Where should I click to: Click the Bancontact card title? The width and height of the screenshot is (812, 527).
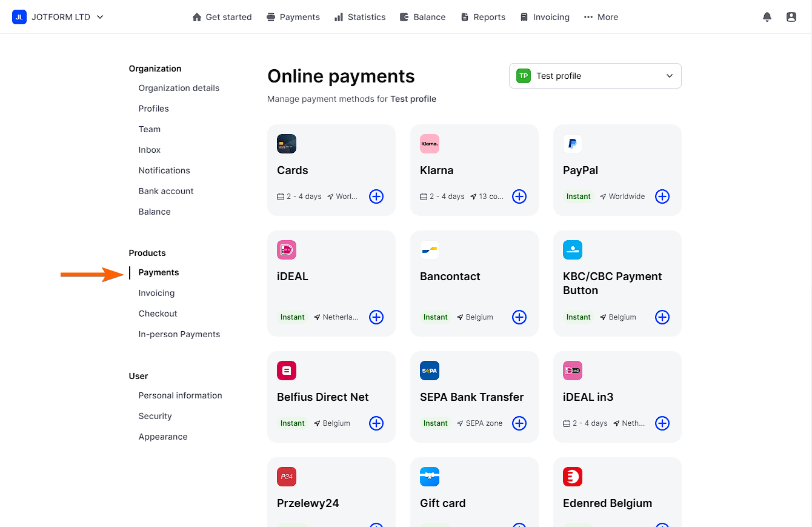[450, 277]
